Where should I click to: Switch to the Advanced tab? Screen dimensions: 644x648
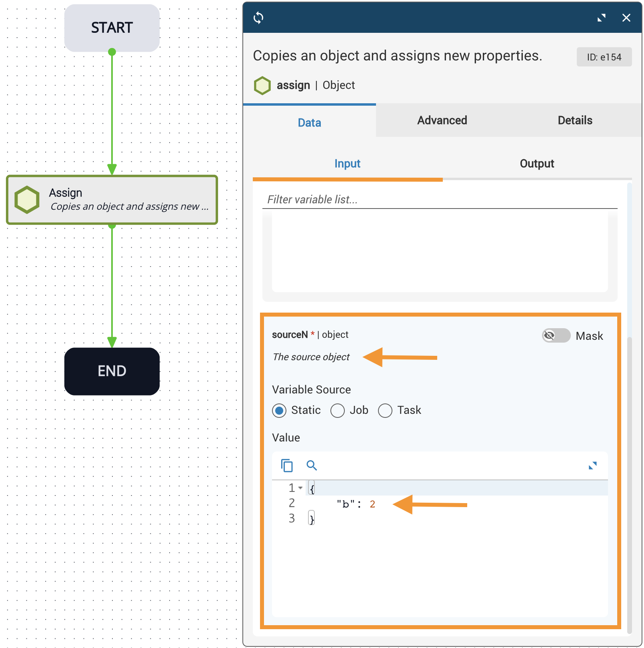(x=442, y=120)
